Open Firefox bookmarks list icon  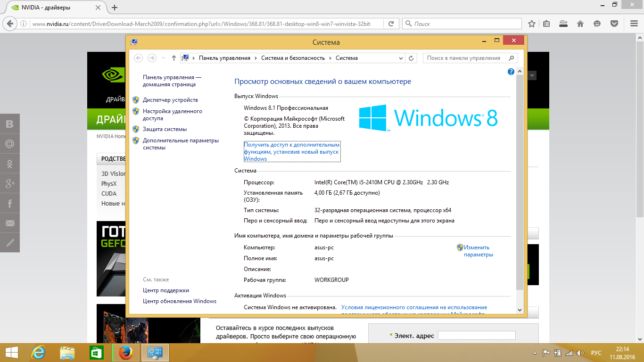547,24
